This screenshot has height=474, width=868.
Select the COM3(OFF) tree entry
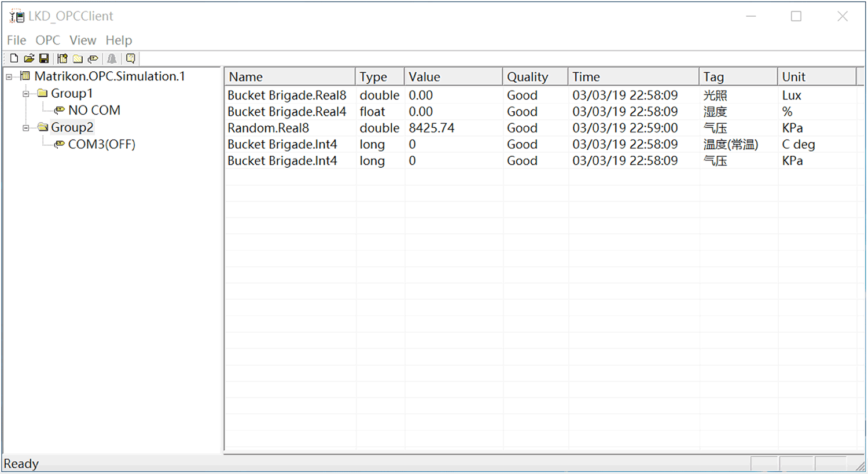[x=102, y=144]
